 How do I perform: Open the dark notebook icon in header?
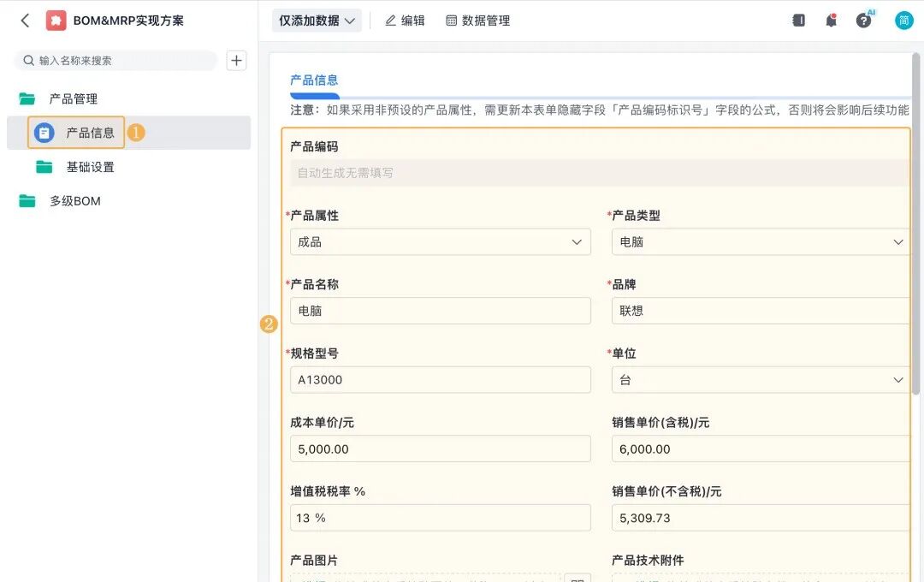[798, 20]
